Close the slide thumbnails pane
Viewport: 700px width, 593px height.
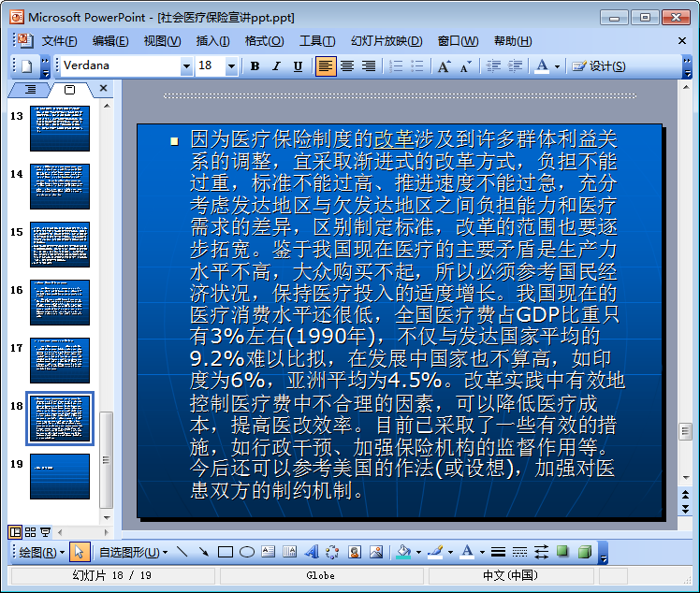pyautogui.click(x=104, y=88)
